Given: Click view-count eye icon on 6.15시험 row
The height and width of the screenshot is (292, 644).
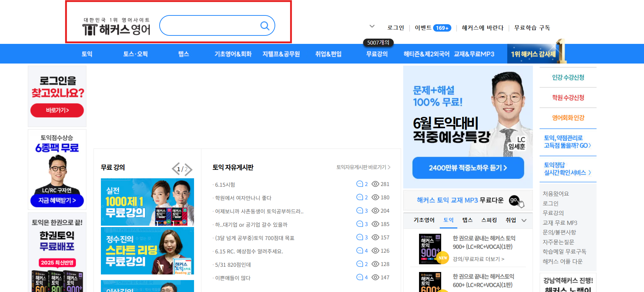Looking at the screenshot, I should [375, 184].
